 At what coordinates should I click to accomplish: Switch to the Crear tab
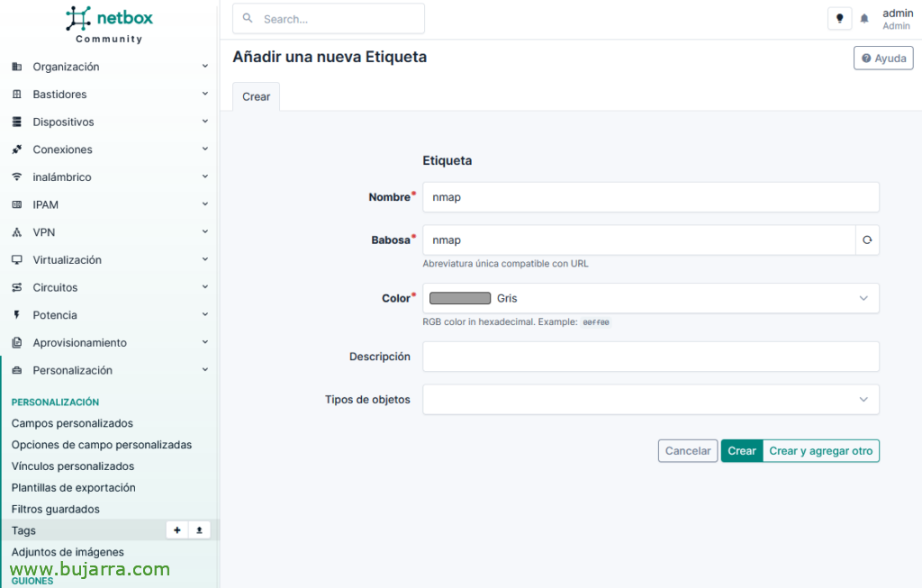coord(255,96)
